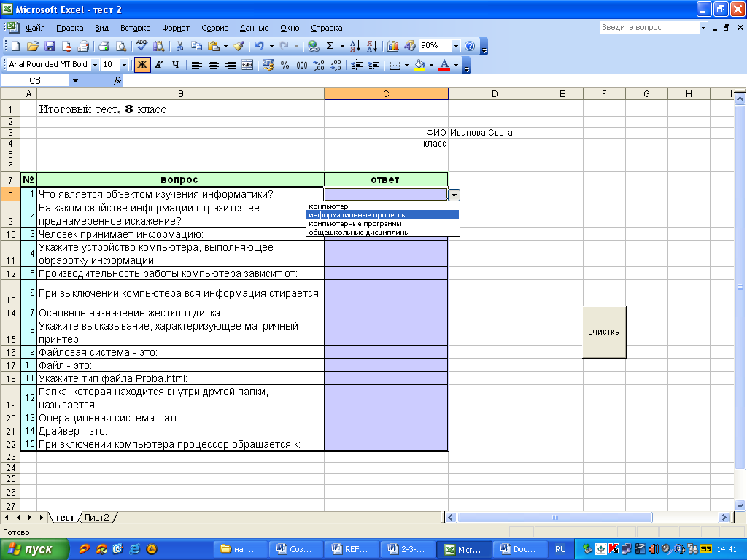747x560 pixels.
Task: Align text left
Action: point(196,65)
